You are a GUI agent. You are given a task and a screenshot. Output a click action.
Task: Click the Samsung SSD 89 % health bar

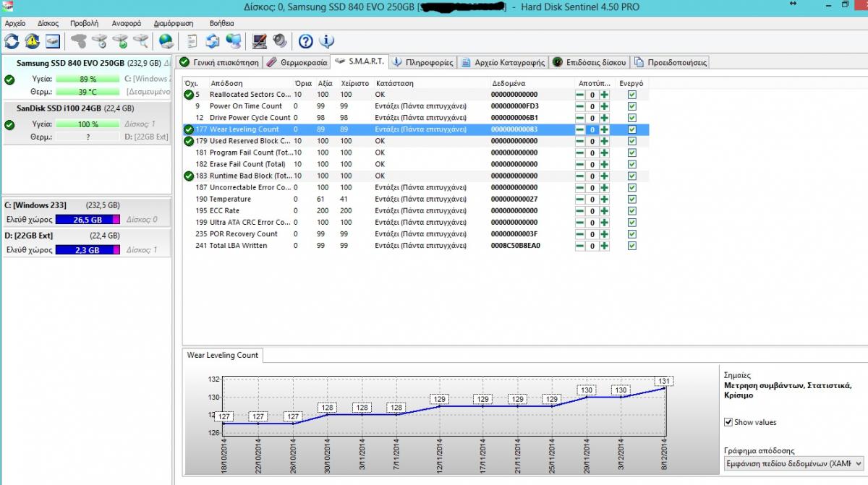(x=88, y=79)
